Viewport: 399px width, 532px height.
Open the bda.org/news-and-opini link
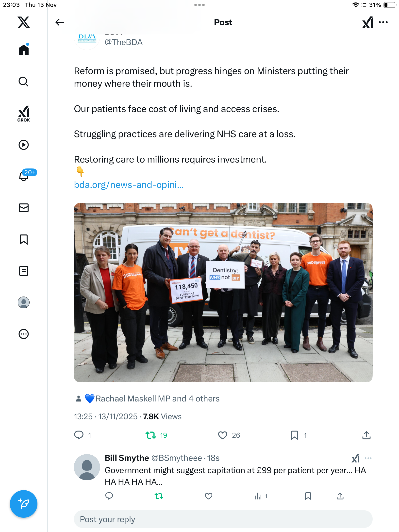coord(129,185)
